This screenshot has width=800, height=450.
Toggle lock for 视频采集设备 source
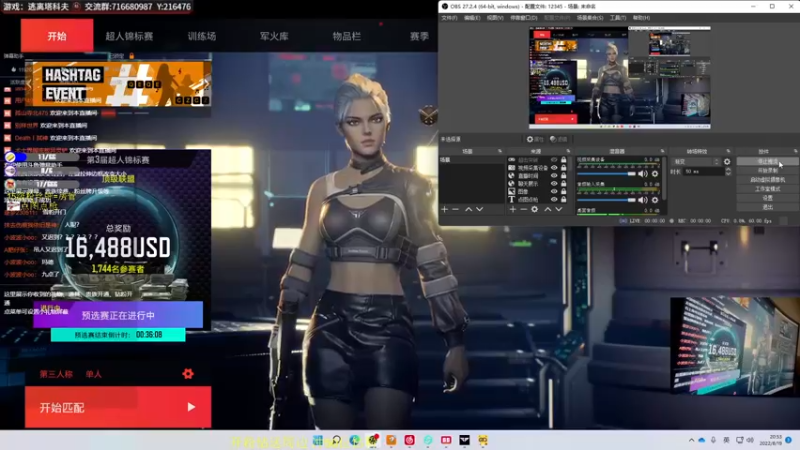(x=564, y=168)
